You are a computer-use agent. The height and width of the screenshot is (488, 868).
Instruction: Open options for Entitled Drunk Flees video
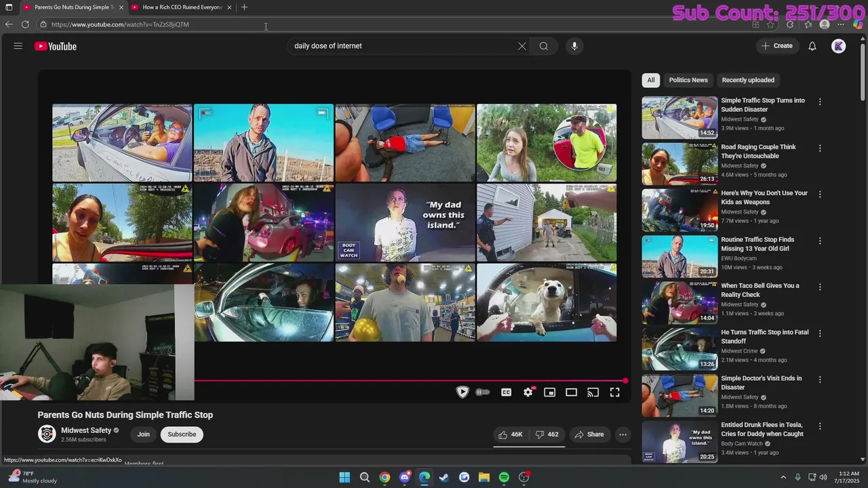820,426
